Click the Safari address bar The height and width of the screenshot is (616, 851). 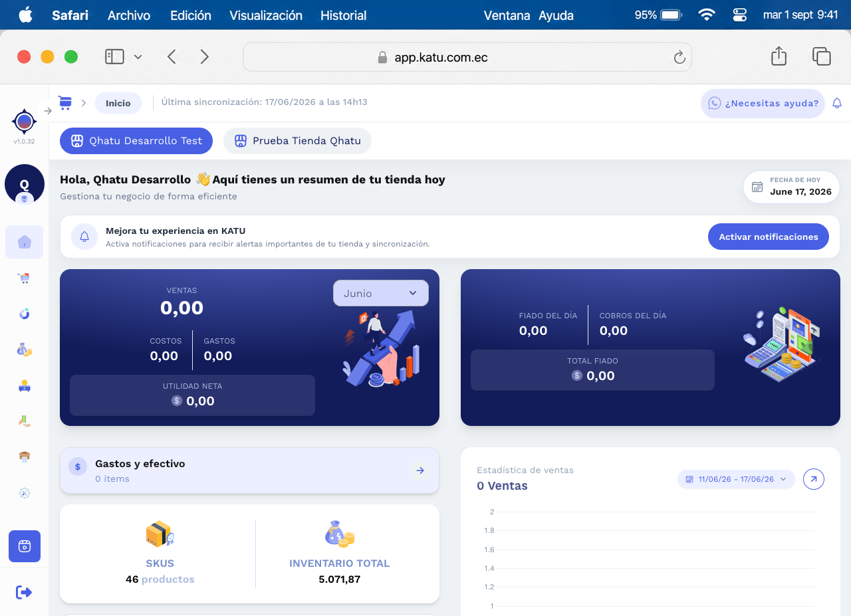click(x=467, y=57)
